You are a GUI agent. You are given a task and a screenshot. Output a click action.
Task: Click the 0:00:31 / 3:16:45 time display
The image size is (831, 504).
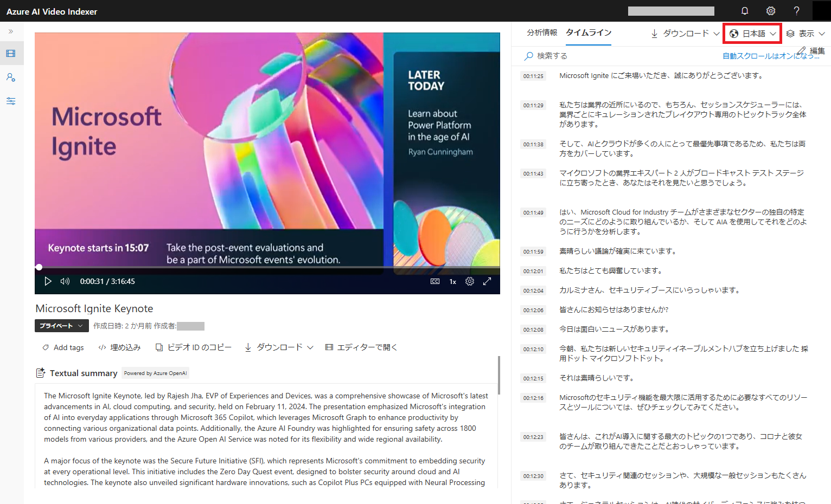[x=107, y=281]
